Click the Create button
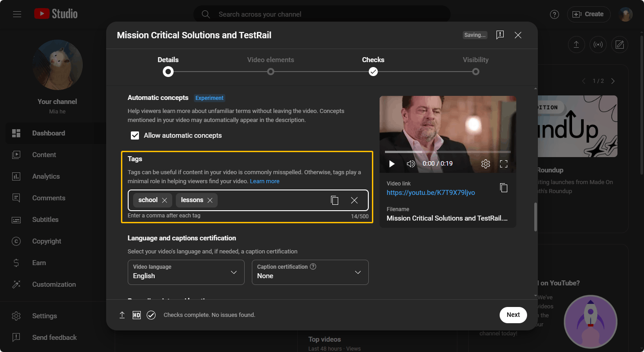The width and height of the screenshot is (644, 352). tap(589, 14)
